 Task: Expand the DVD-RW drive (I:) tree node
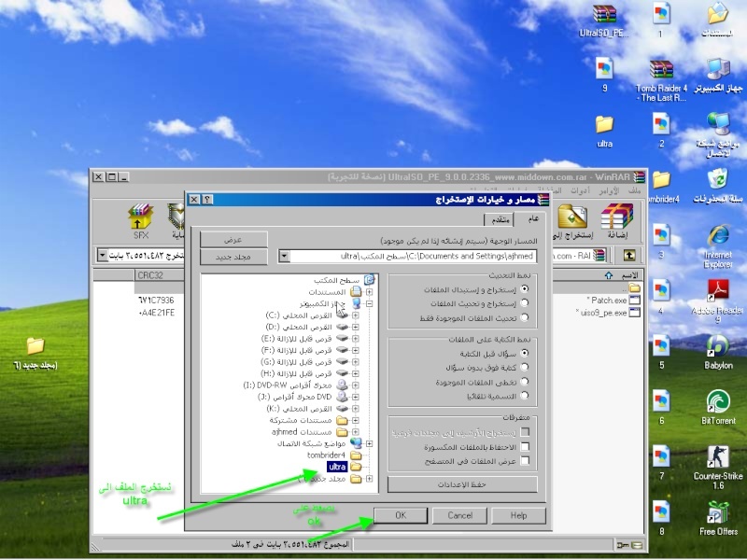[356, 385]
